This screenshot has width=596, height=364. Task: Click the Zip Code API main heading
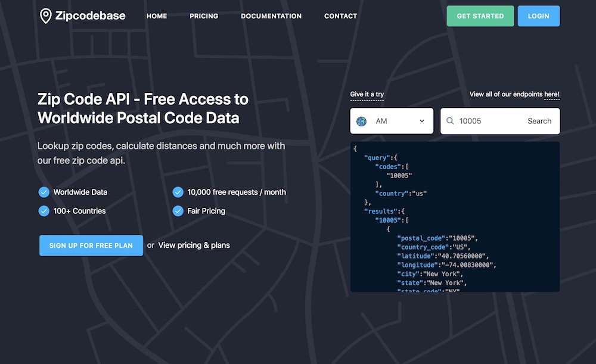point(143,108)
